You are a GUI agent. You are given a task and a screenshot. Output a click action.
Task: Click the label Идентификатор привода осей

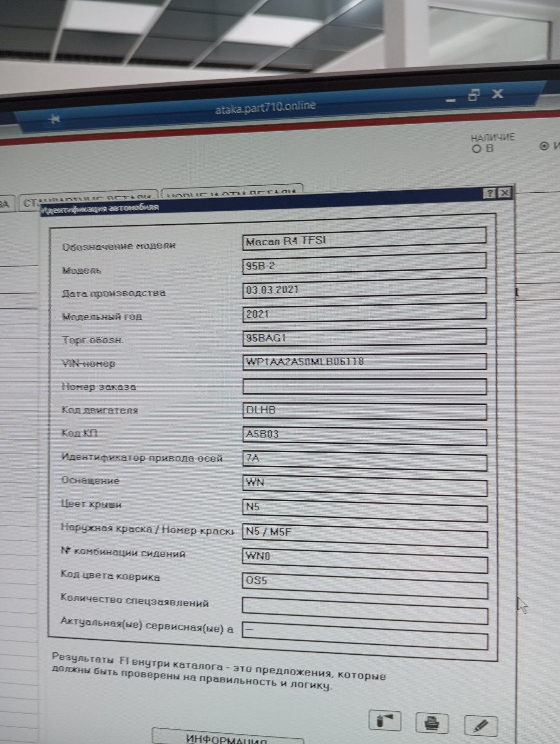[142, 457]
